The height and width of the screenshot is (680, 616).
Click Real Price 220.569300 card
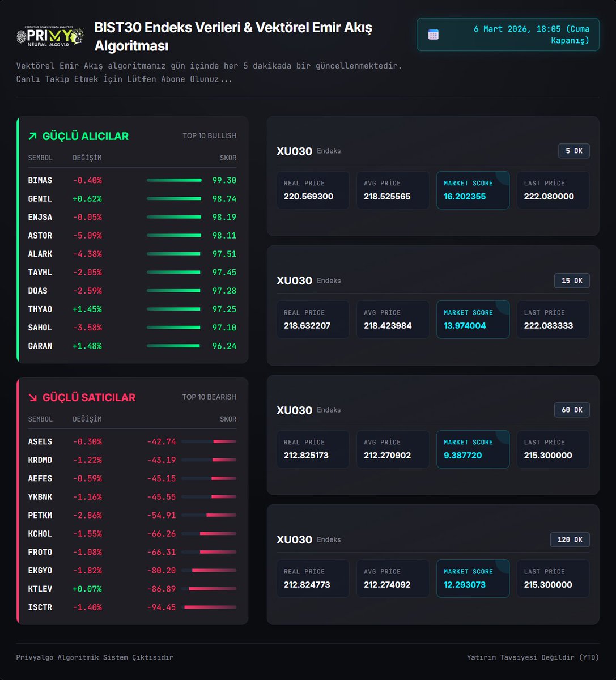[x=313, y=190]
